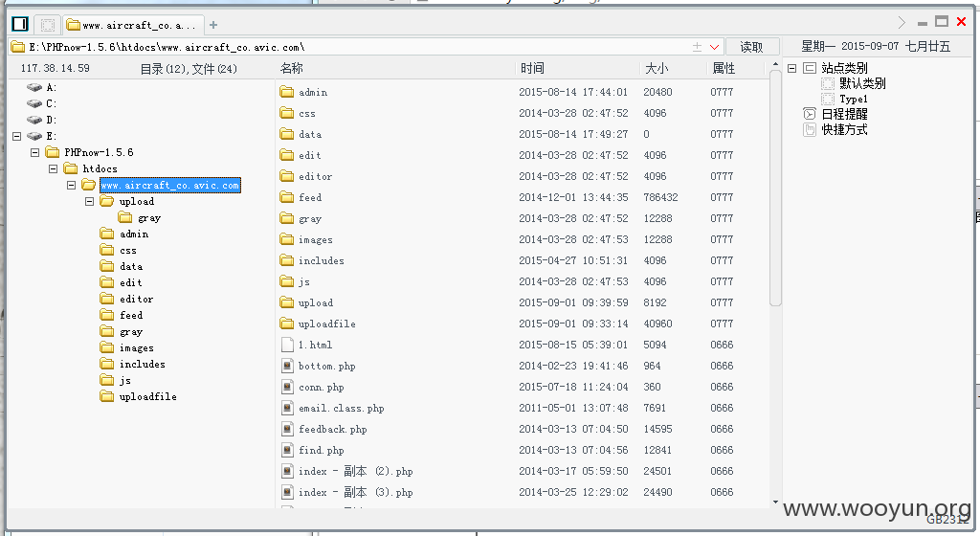This screenshot has height=536, width=980.
Task: Select the editor folder in tree
Action: pyautogui.click(x=136, y=300)
